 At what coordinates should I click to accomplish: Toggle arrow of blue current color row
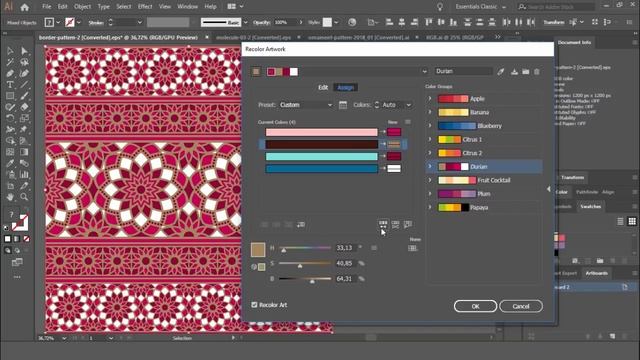tap(383, 168)
